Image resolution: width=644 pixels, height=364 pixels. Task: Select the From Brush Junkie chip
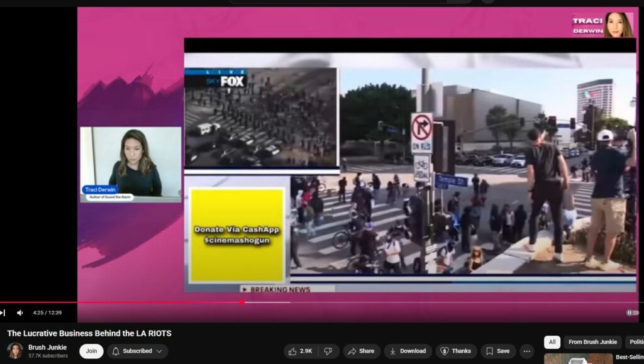(x=592, y=342)
